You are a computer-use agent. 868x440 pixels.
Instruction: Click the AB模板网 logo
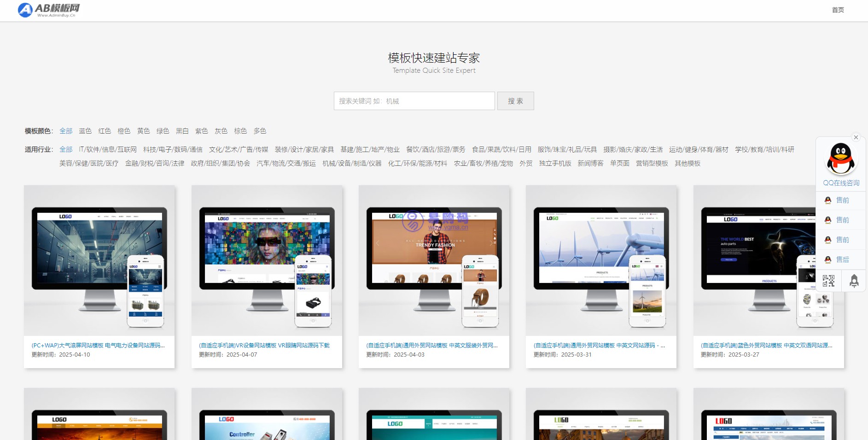tap(49, 10)
